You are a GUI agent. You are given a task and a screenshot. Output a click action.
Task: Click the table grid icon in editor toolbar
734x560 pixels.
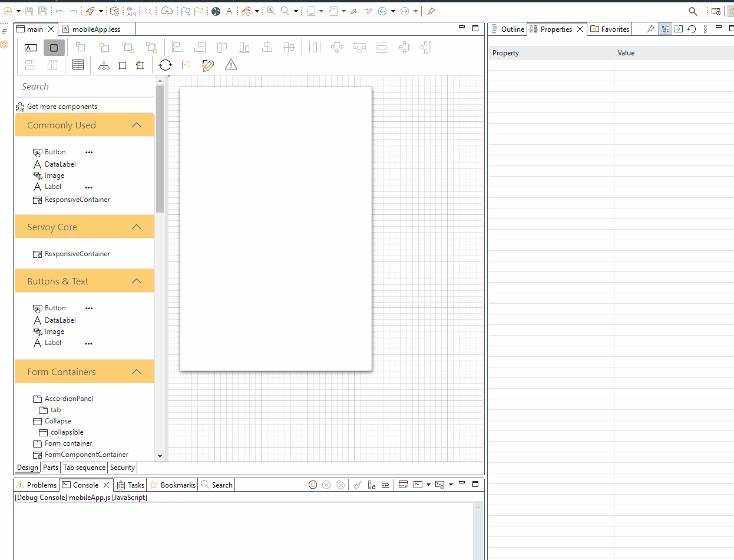coord(78,65)
